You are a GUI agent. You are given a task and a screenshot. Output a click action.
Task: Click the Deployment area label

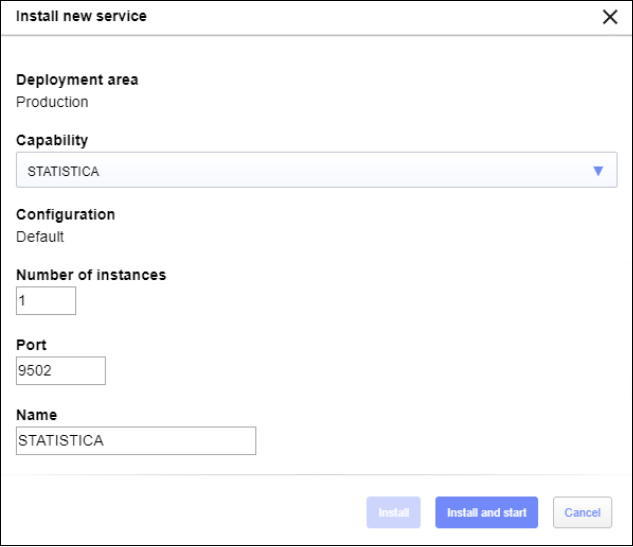pos(77,80)
